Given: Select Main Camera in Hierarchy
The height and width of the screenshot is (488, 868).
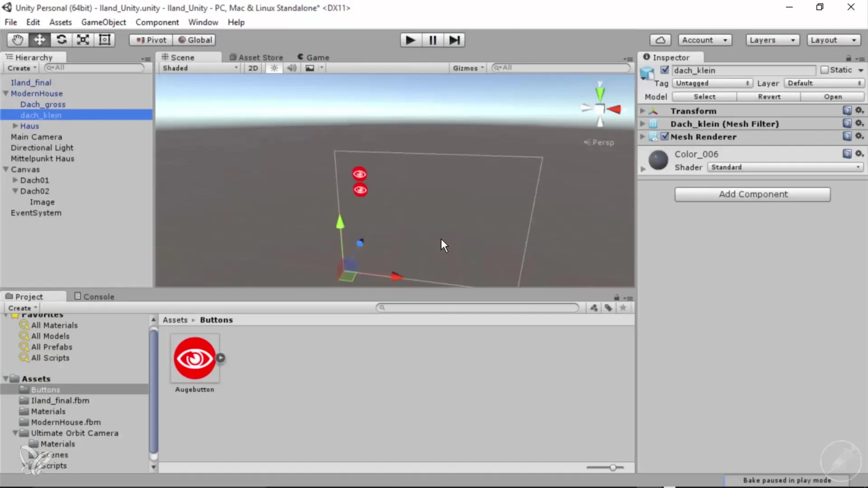Looking at the screenshot, I should (x=37, y=137).
